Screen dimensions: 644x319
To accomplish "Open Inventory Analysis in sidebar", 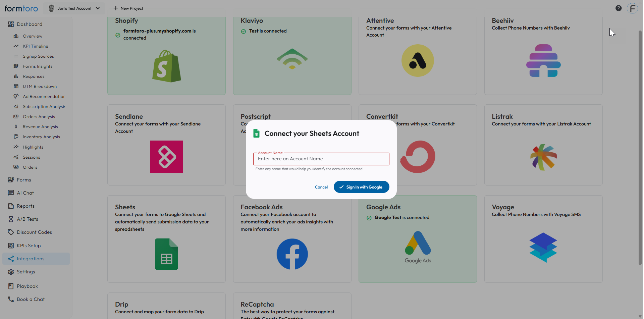I will tap(41, 137).
